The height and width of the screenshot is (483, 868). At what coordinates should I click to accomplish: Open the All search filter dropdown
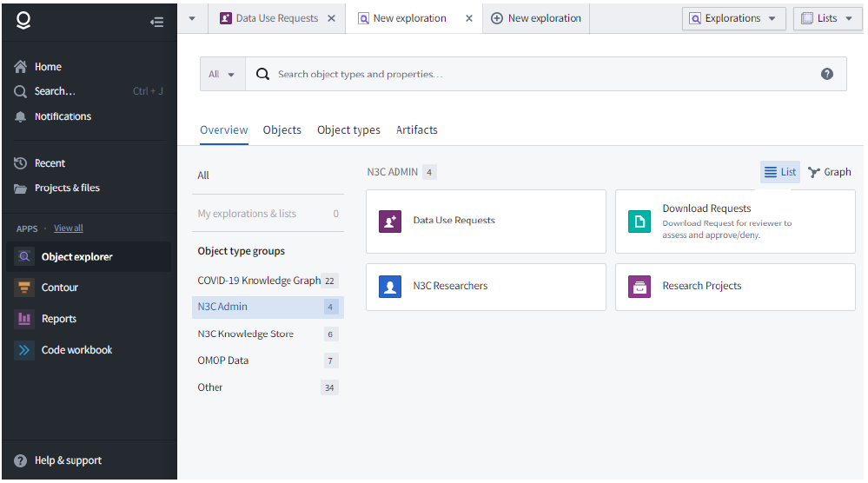pyautogui.click(x=222, y=74)
